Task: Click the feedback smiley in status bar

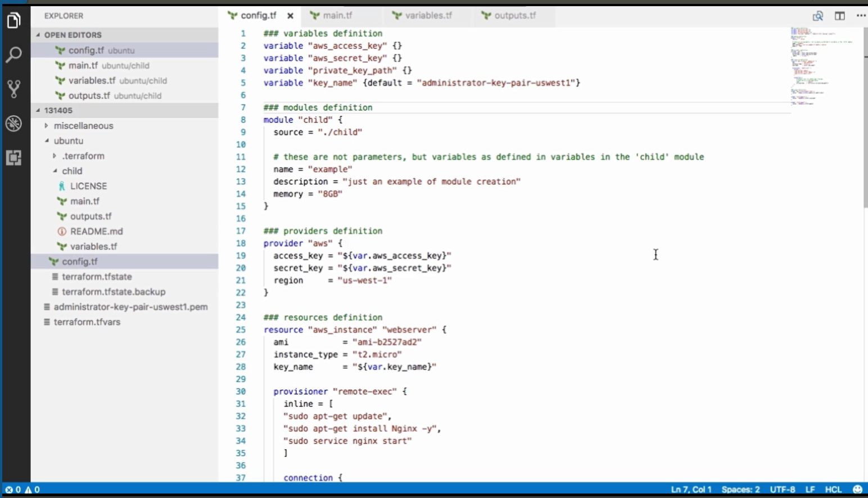Action: coord(857,490)
